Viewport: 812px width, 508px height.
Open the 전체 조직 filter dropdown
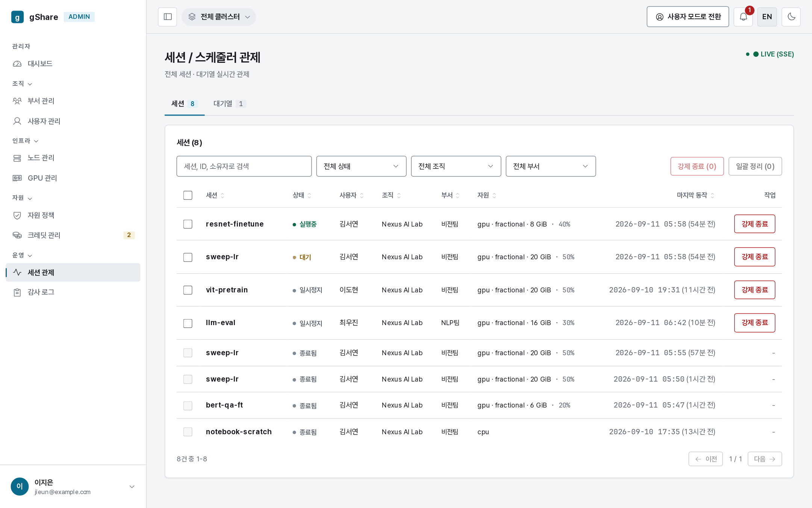[456, 166]
